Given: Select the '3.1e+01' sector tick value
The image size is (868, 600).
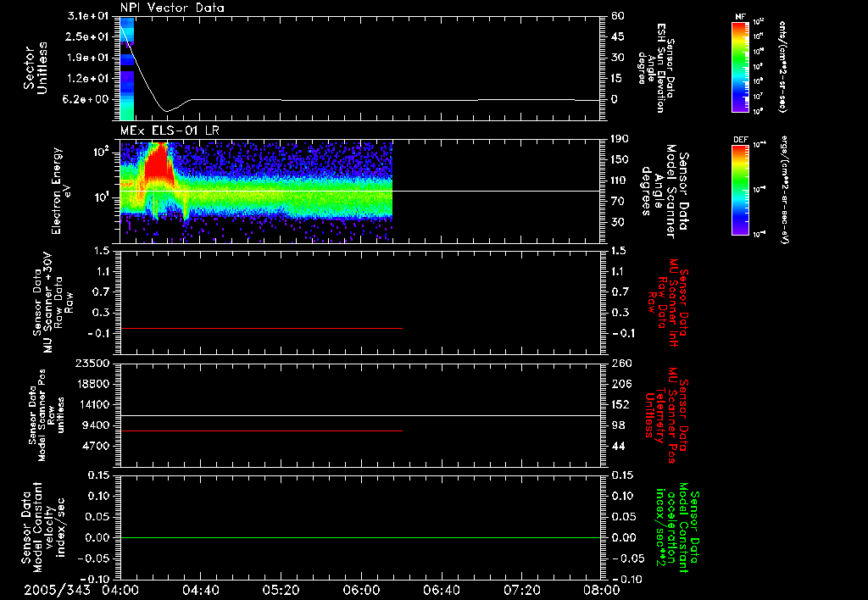Looking at the screenshot, I should tap(87, 16).
